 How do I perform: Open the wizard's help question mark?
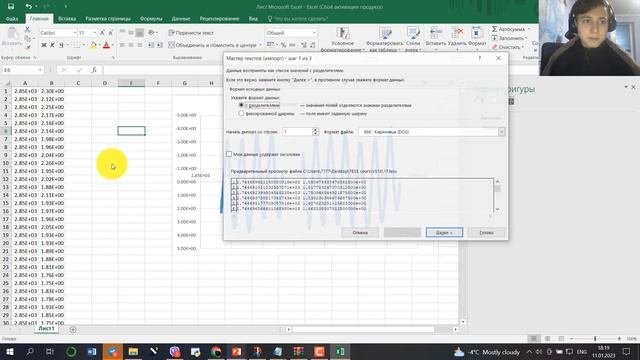pos(480,58)
